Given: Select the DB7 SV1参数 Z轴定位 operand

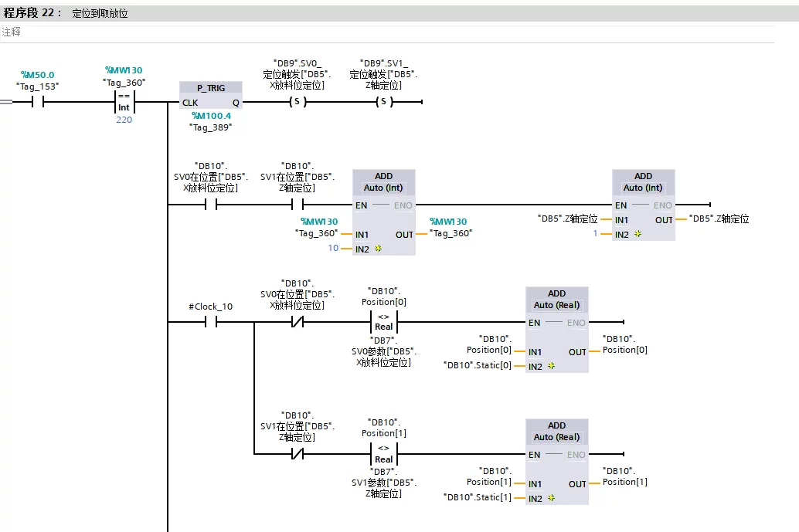Looking at the screenshot, I should [384, 483].
